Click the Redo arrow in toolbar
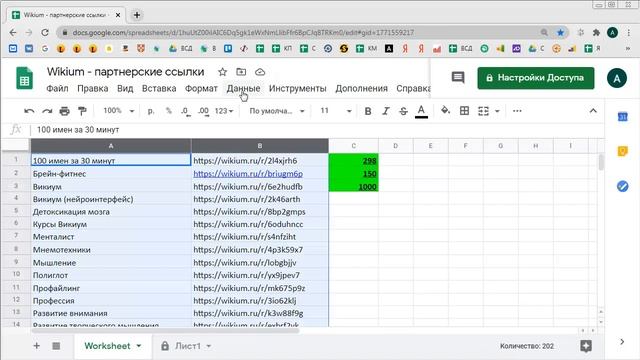Screen dimensions: 640x360 (47, 111)
